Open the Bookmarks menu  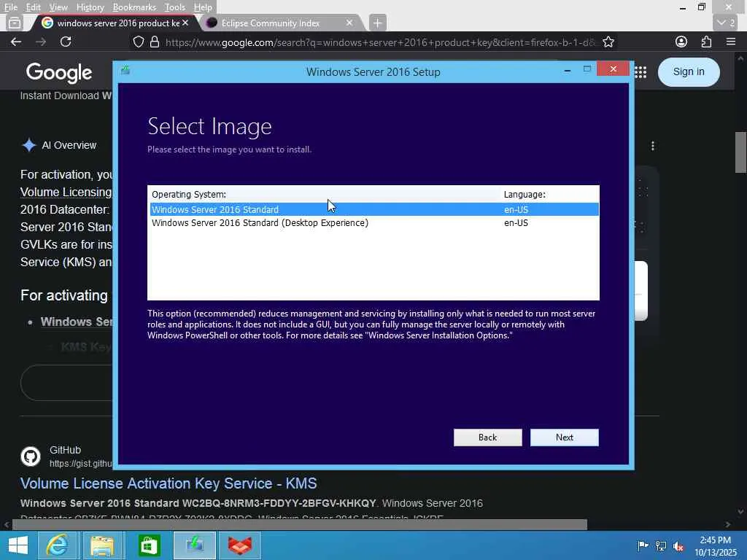click(134, 7)
